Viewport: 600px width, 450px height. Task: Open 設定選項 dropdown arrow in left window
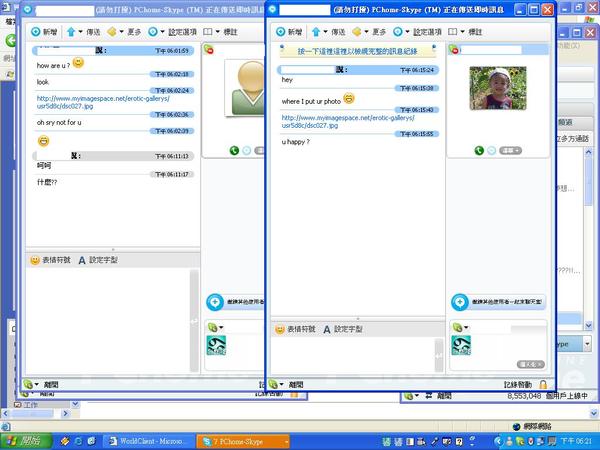point(162,32)
